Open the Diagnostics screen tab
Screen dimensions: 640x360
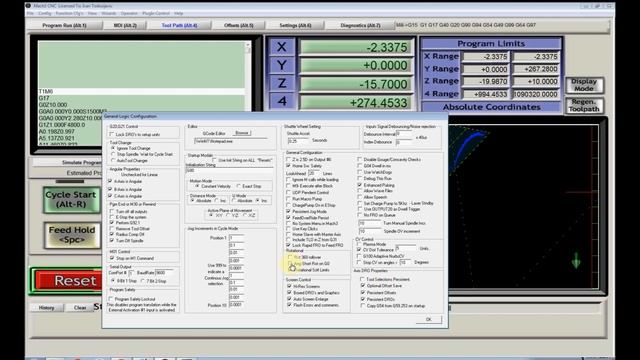click(360, 25)
